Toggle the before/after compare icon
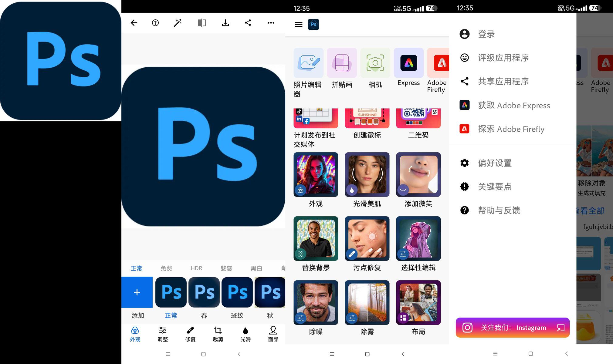 [x=202, y=23]
